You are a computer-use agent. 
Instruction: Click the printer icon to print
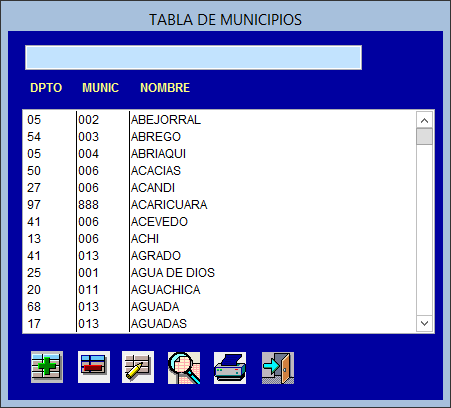(230, 368)
